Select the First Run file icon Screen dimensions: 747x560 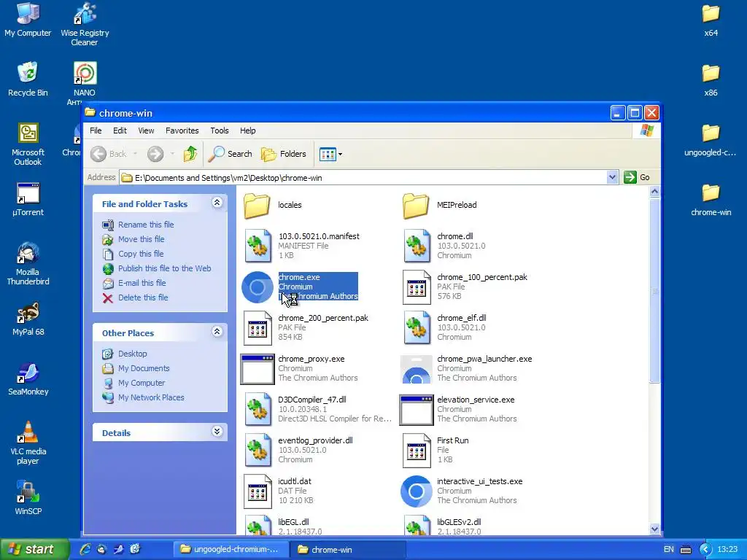tap(417, 451)
